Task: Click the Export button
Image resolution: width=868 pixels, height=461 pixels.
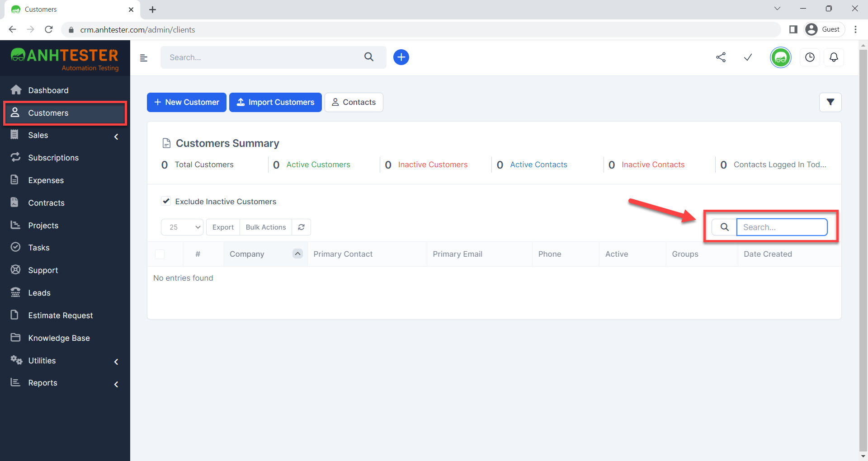Action: (x=223, y=227)
